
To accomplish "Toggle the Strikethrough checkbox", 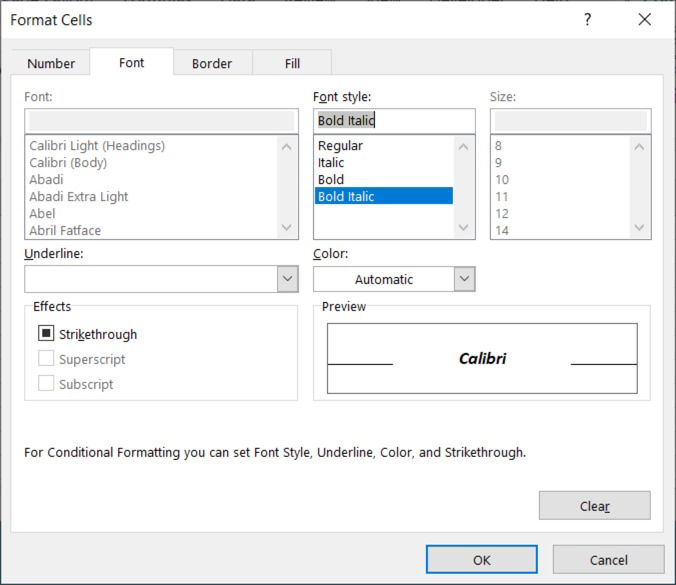I will [x=46, y=333].
